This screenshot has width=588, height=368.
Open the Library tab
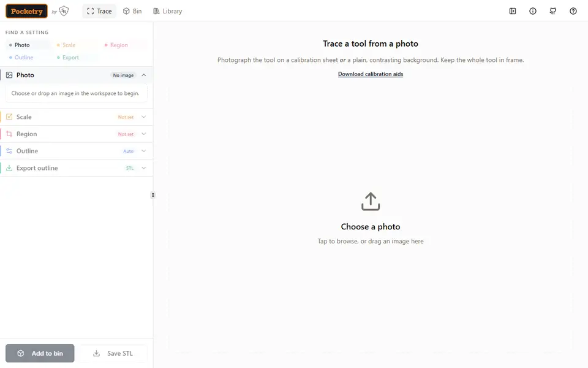click(x=168, y=11)
